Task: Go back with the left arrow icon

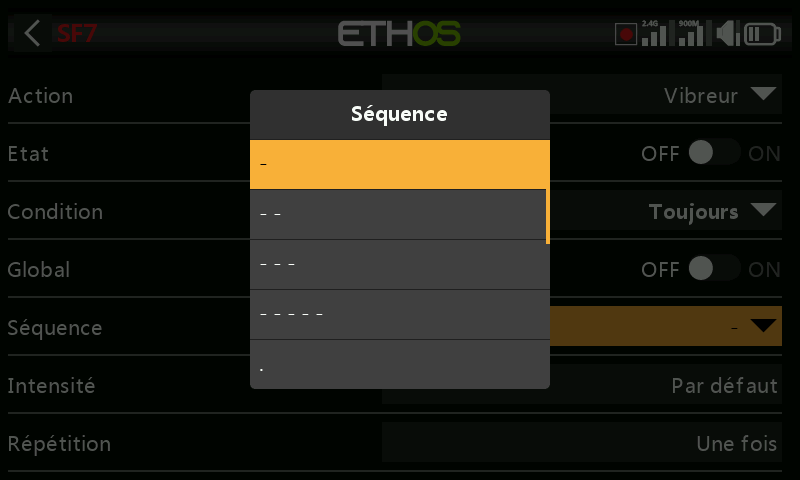Action: (32, 34)
